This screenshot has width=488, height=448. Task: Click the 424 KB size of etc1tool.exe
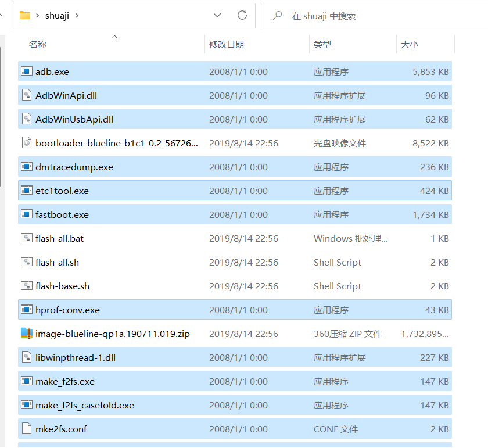(x=435, y=191)
